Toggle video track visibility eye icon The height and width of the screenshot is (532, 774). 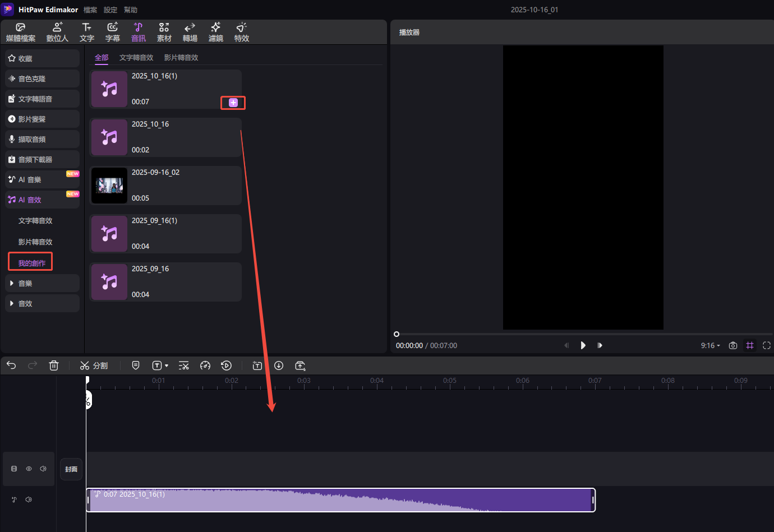click(29, 469)
